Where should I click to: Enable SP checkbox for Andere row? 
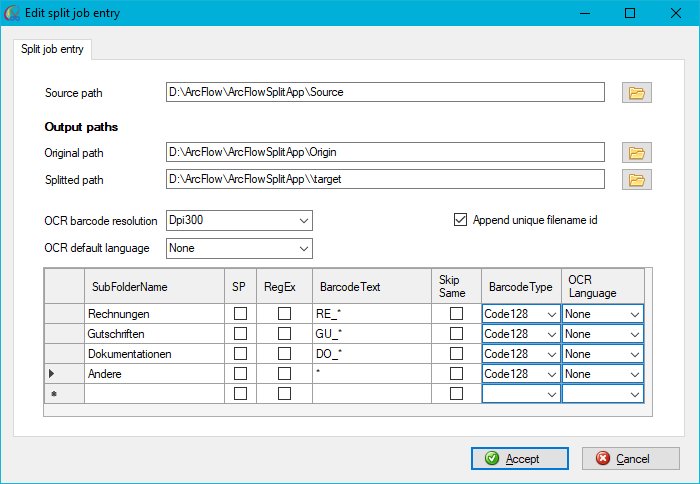point(240,374)
